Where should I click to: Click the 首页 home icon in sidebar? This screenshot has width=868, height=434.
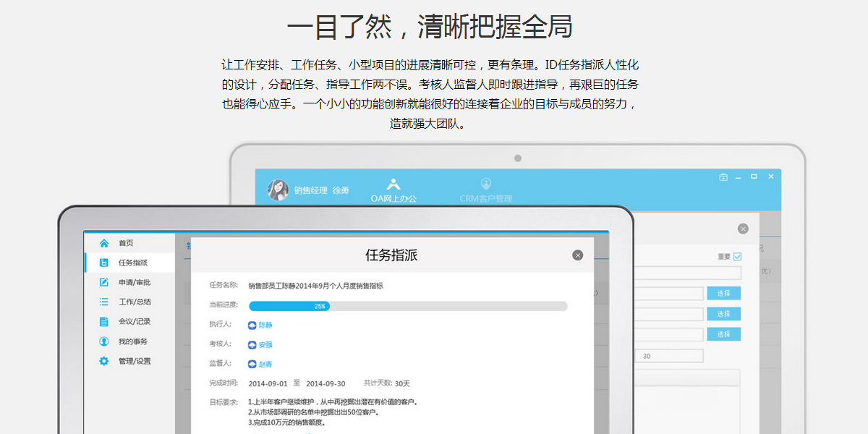click(x=104, y=243)
